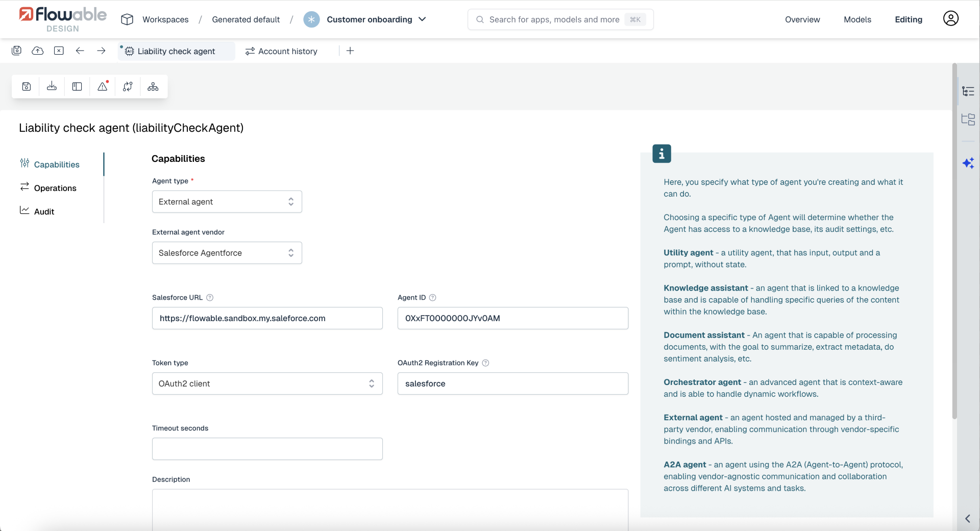Open the Editing view
This screenshot has width=980, height=531.
click(909, 19)
